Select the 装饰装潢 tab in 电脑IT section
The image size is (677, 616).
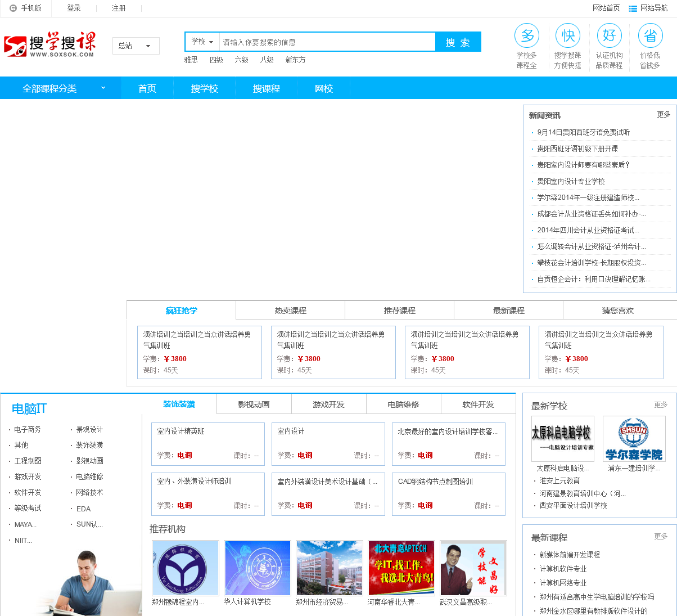click(179, 404)
